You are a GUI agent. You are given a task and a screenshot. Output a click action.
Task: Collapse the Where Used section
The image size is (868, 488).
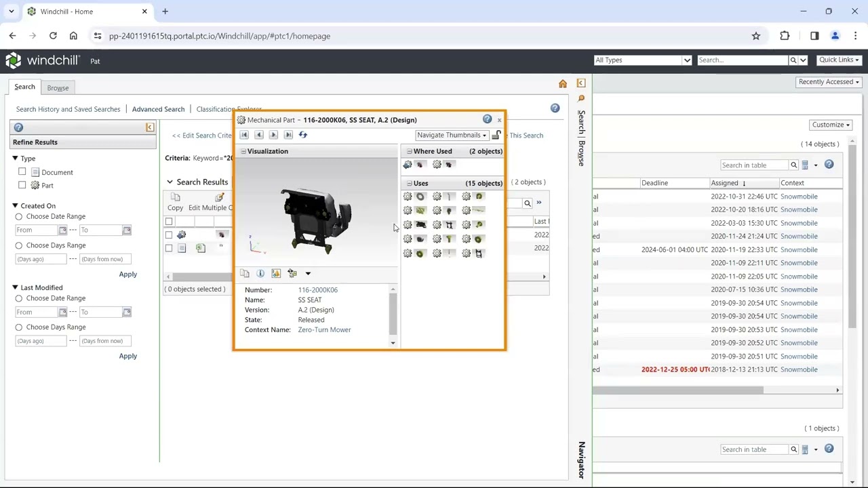409,151
